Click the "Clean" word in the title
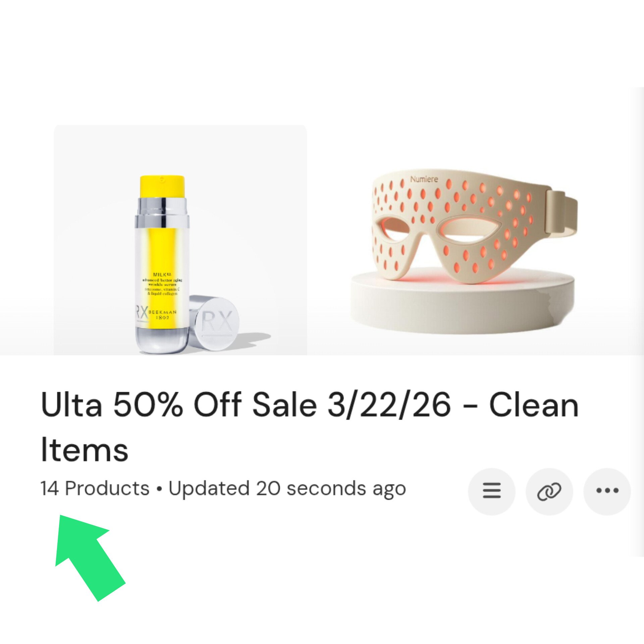This screenshot has height=644, width=644. click(x=533, y=405)
